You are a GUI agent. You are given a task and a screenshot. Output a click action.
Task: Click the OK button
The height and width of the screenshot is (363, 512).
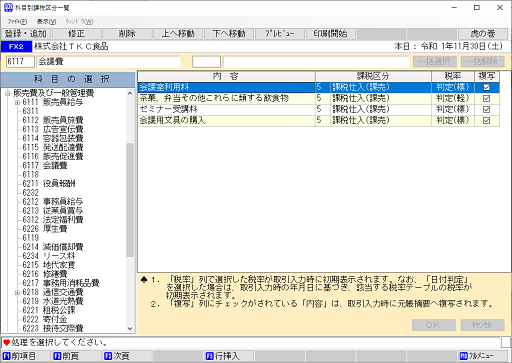click(434, 325)
